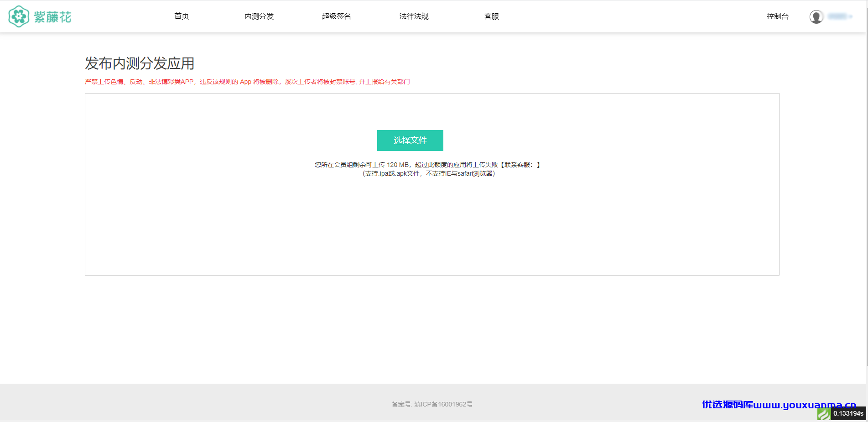Click the red 严禁上传 warning text

pos(247,82)
